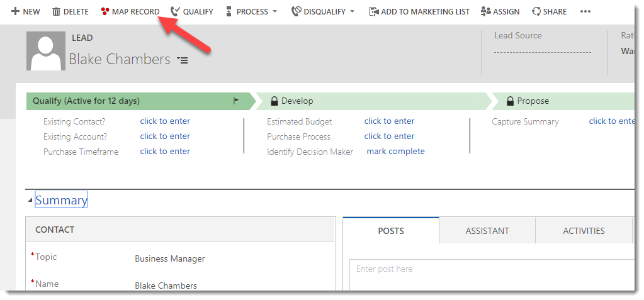The width and height of the screenshot is (644, 300).
Task: Expand the Process dropdown menu
Action: (274, 11)
